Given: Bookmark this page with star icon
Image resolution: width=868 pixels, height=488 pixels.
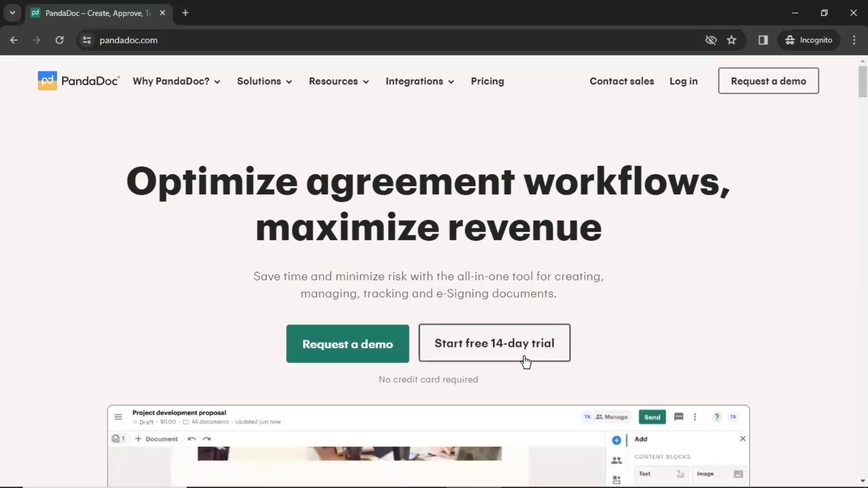Looking at the screenshot, I should click(731, 40).
